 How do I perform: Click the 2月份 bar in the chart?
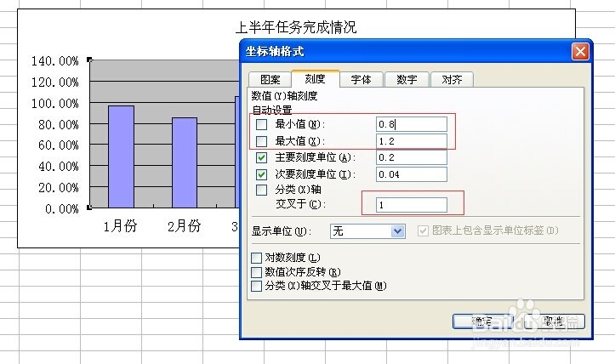(x=185, y=162)
